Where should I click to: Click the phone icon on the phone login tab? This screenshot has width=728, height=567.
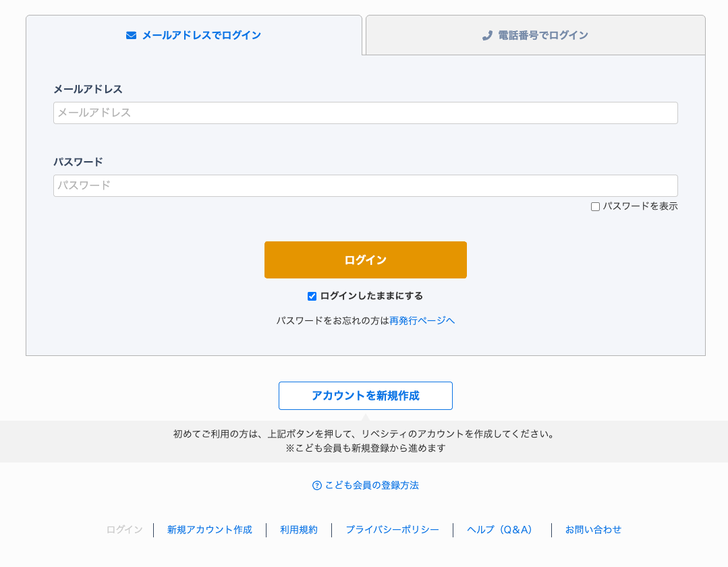click(x=487, y=36)
